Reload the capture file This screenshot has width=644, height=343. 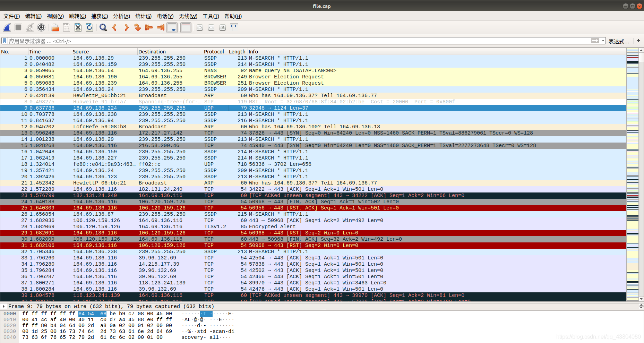click(89, 27)
